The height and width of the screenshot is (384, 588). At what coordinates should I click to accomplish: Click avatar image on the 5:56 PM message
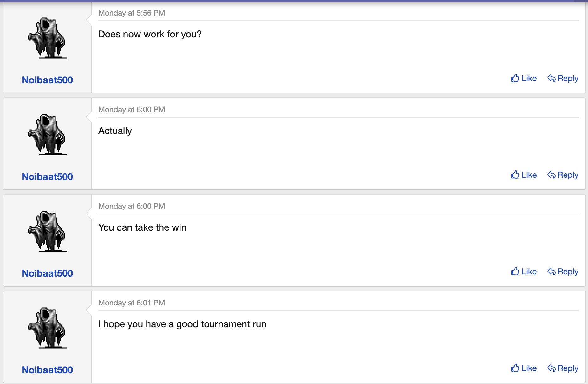pyautogui.click(x=47, y=38)
